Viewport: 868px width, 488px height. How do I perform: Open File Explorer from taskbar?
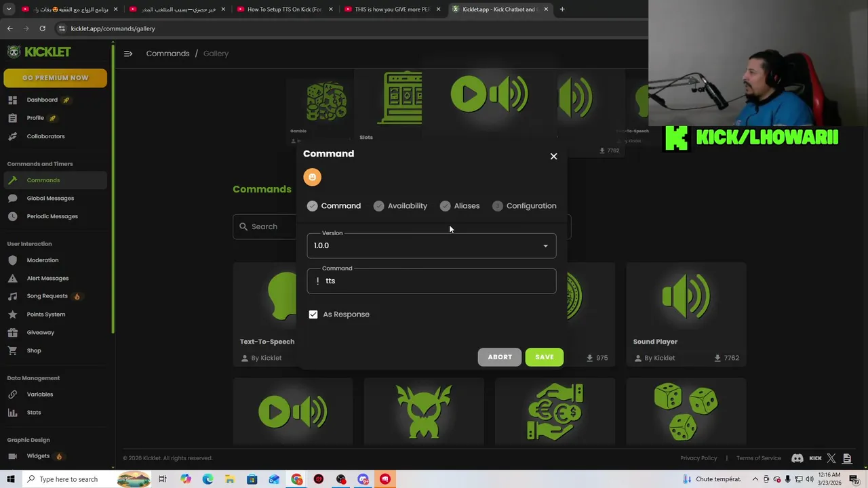click(230, 479)
